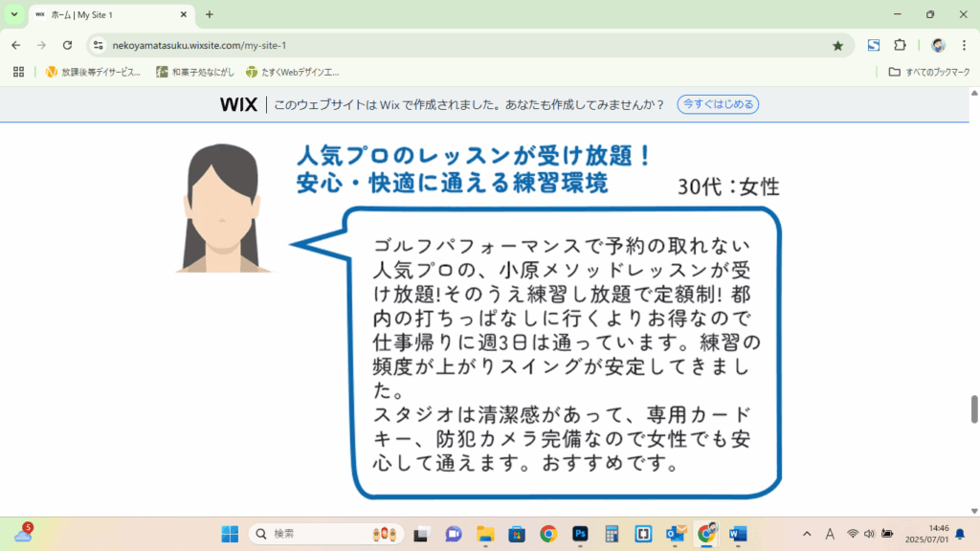Click the scrollbar up arrow
Viewport: 980px width, 551px height.
click(x=973, y=93)
